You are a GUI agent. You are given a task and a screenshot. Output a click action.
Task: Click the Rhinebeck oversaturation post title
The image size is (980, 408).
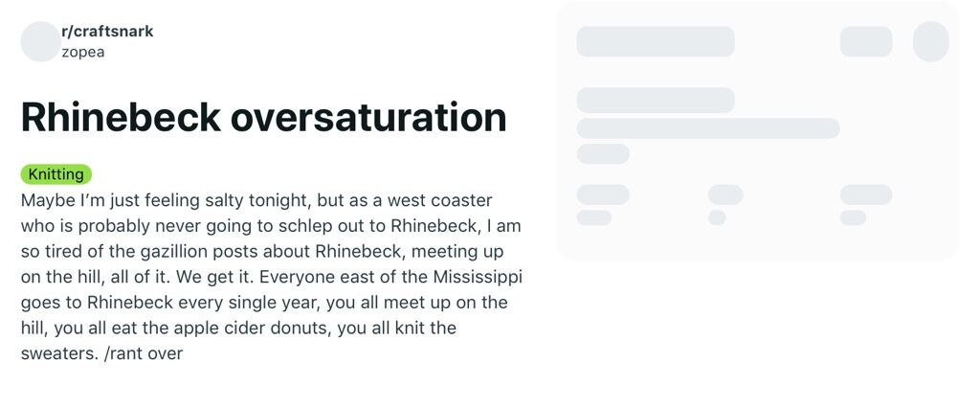coord(263,117)
